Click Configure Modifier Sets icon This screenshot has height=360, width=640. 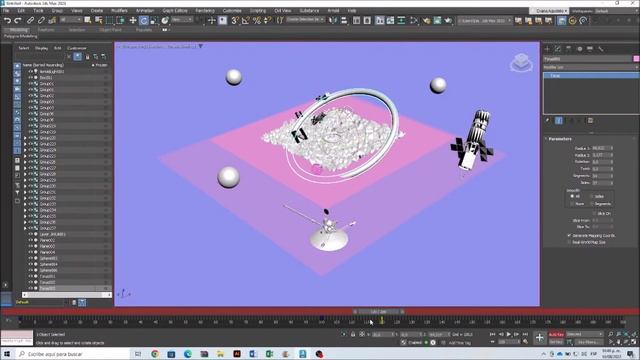pos(590,120)
